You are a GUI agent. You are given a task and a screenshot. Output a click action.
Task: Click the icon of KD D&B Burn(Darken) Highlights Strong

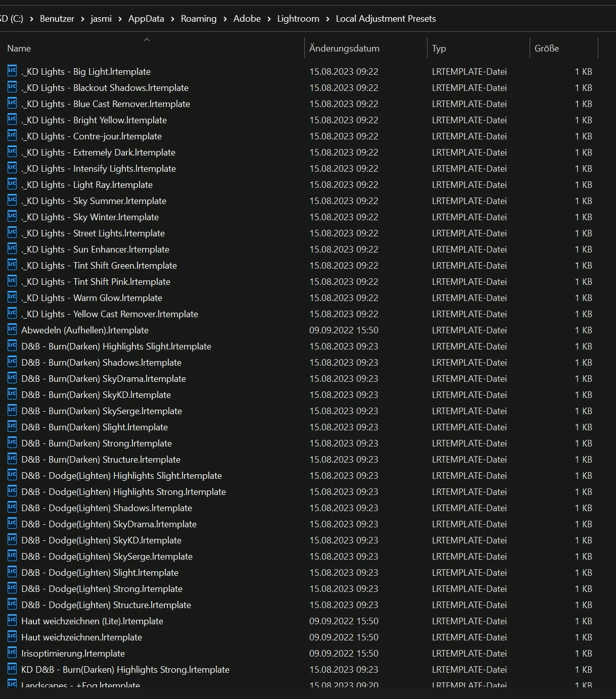12,669
